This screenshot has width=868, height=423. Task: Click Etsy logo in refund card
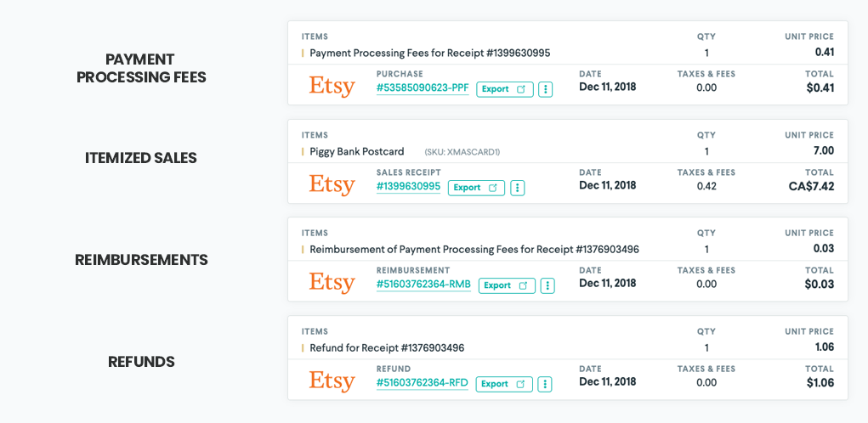(x=332, y=381)
